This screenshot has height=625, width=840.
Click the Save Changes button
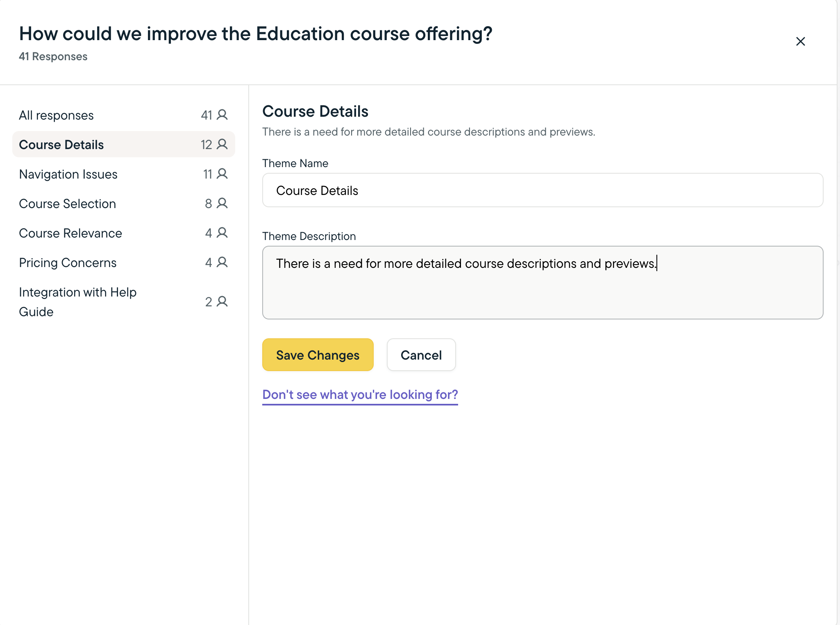point(318,355)
